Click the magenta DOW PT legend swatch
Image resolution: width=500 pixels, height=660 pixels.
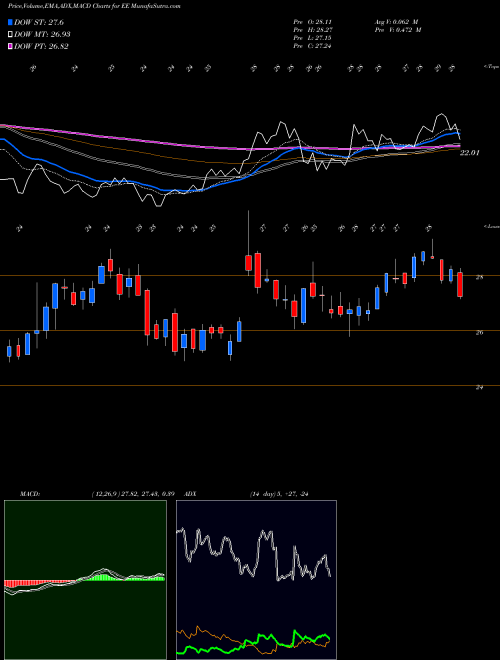[11, 46]
